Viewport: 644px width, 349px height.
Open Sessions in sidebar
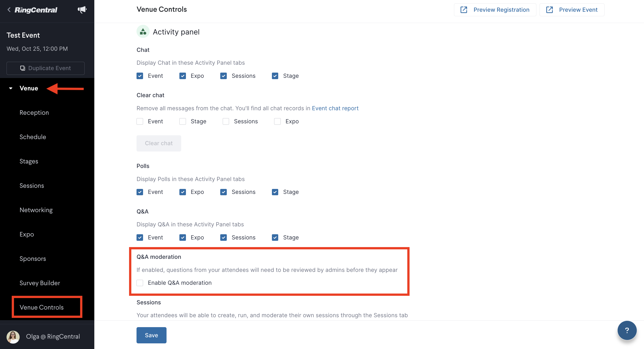click(x=32, y=186)
